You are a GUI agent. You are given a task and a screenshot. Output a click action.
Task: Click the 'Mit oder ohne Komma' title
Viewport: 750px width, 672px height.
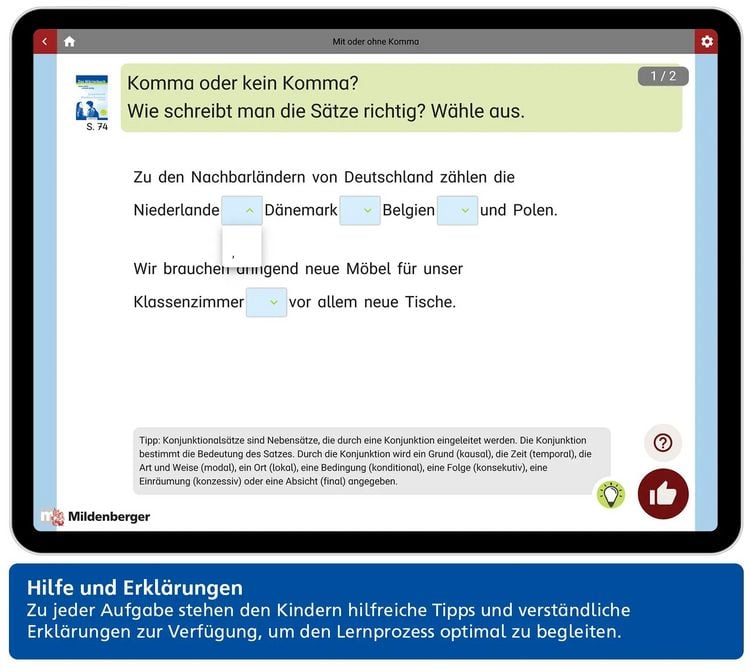point(375,42)
